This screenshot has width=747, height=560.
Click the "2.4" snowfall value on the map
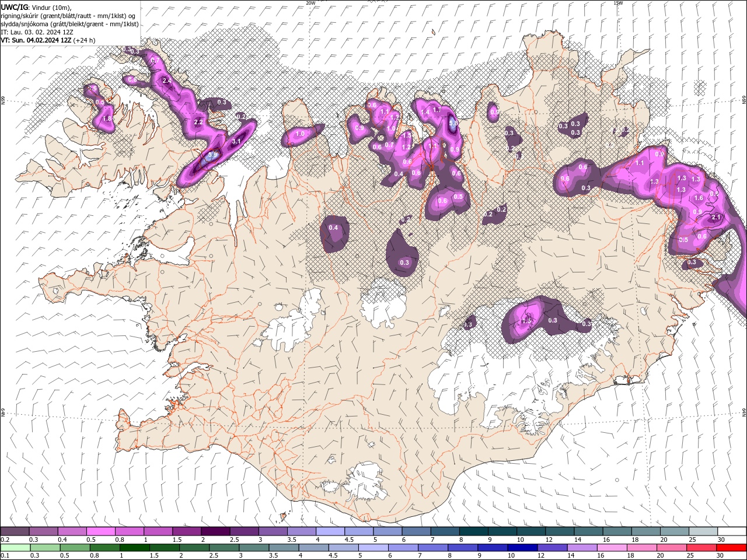coord(166,80)
